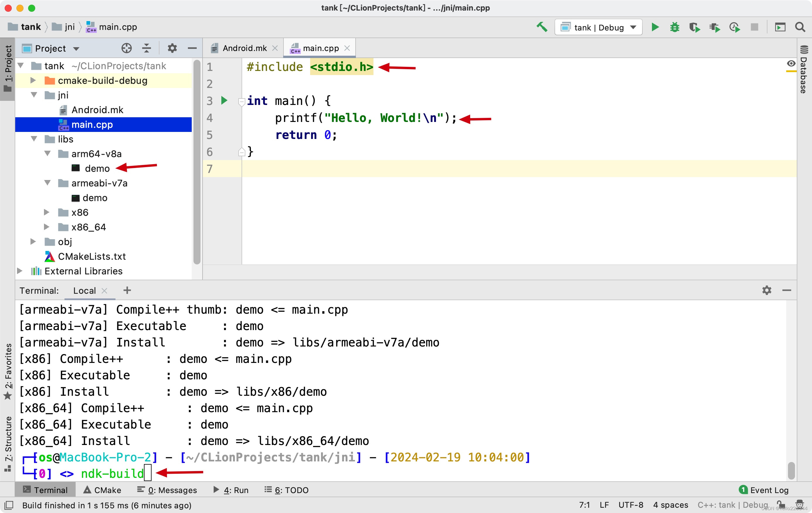Open Search Everywhere magnifier
Viewport: 812px width, 513px height.
coord(800,27)
